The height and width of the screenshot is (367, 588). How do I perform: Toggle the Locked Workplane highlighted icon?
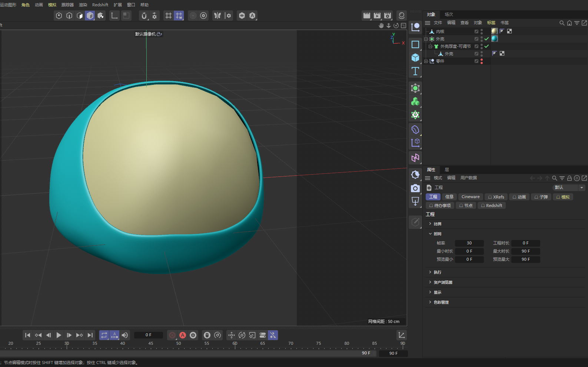[179, 16]
